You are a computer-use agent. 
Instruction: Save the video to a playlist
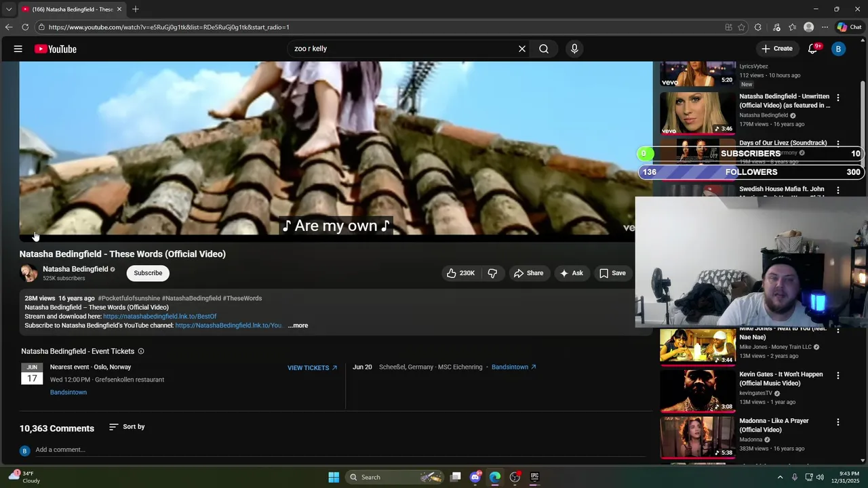point(612,273)
